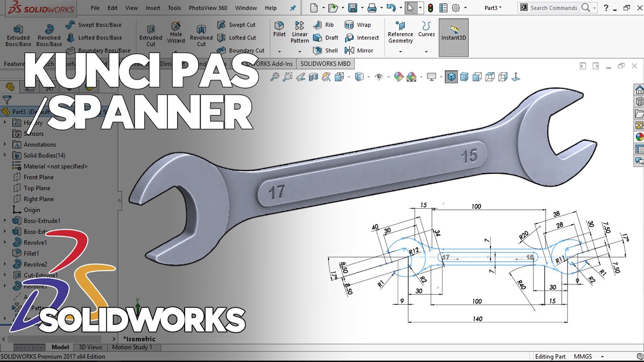
Task: Choose the Intersect tool
Action: click(362, 38)
